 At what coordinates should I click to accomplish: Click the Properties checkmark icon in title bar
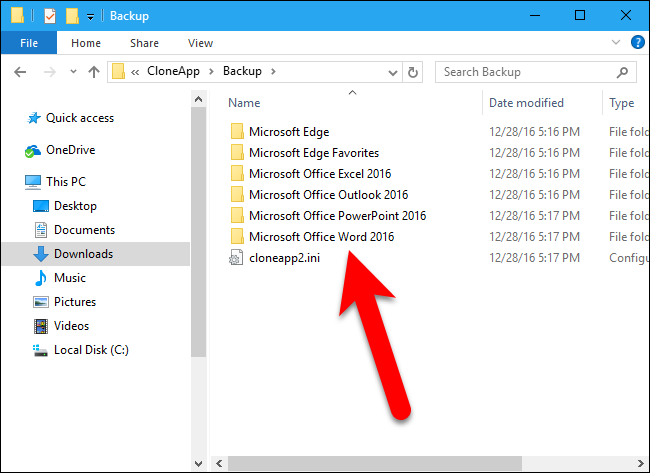tap(50, 16)
